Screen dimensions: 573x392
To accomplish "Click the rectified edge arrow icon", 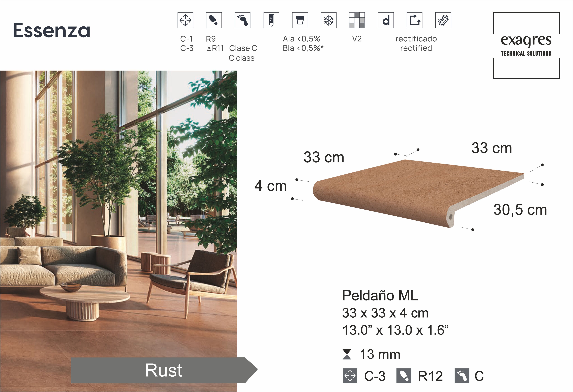I will pos(414,20).
